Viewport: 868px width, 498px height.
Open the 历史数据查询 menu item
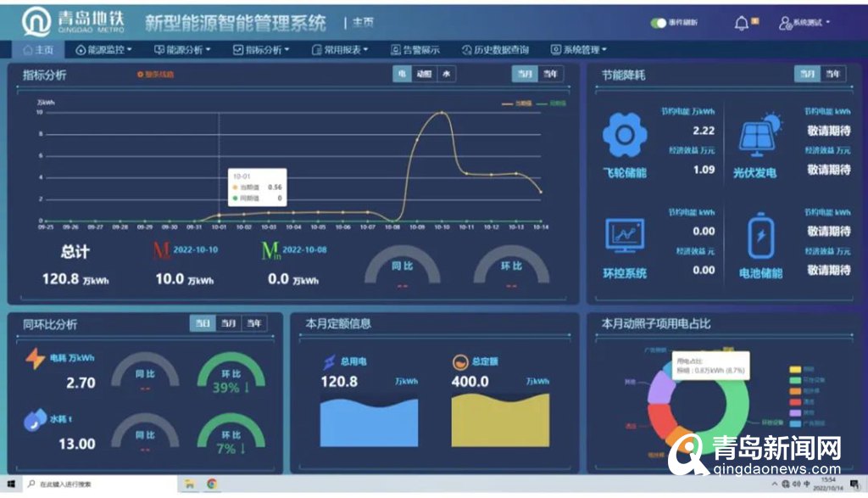tap(496, 50)
